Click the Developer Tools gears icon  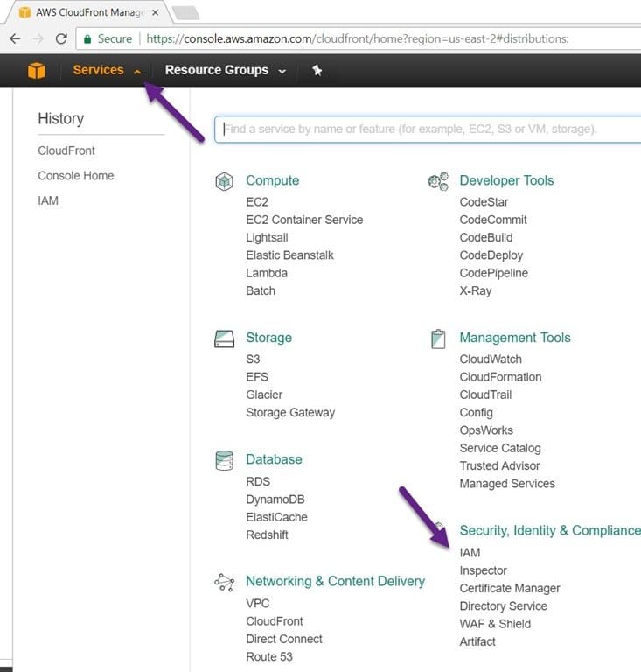click(x=438, y=181)
